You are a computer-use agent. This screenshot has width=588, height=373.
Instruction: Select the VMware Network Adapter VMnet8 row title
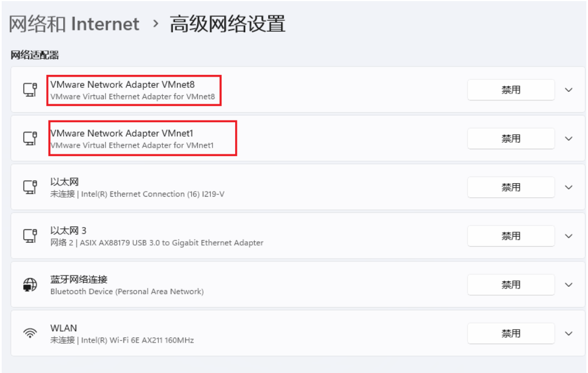coord(123,85)
